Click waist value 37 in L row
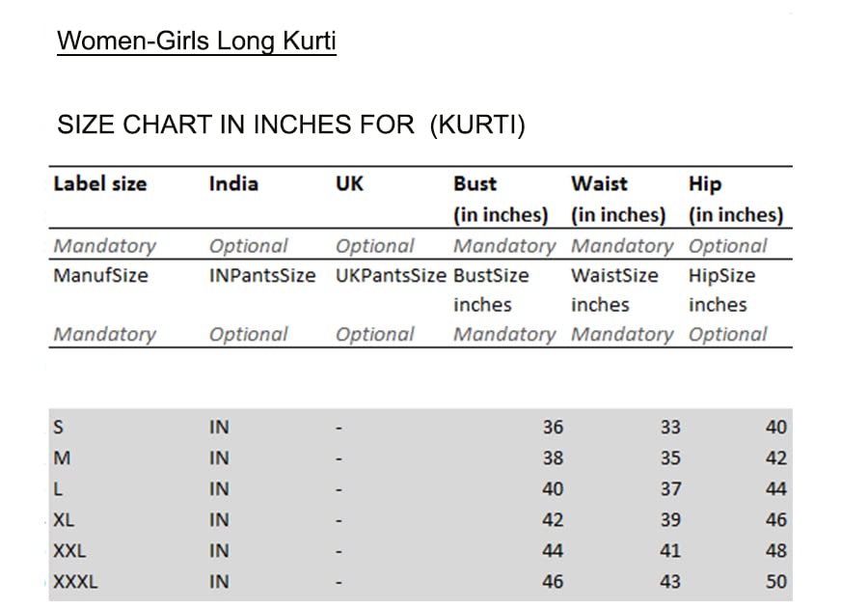The image size is (868, 610). click(670, 488)
